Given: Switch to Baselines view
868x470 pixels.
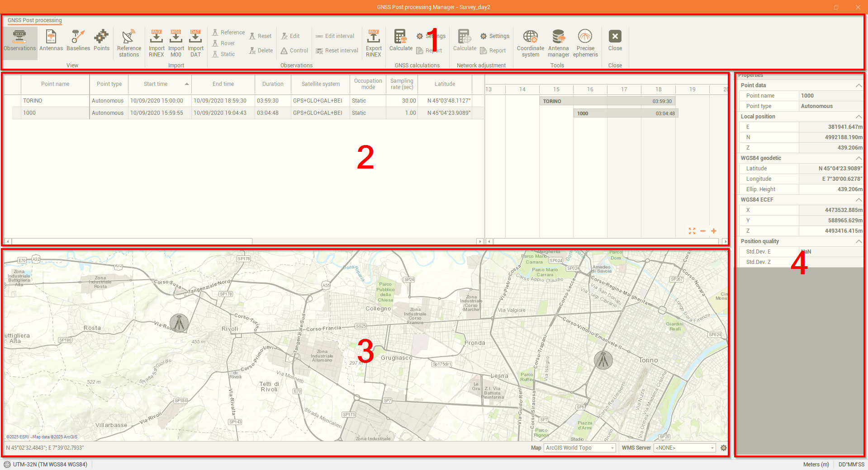Looking at the screenshot, I should (x=78, y=40).
